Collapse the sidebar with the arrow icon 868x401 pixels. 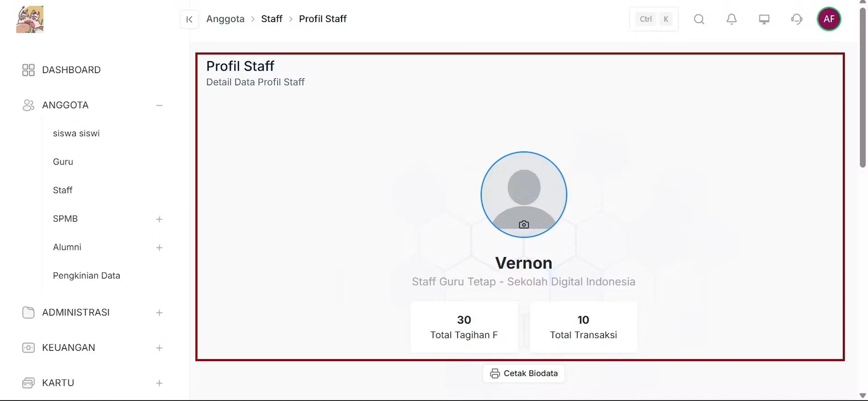point(189,19)
